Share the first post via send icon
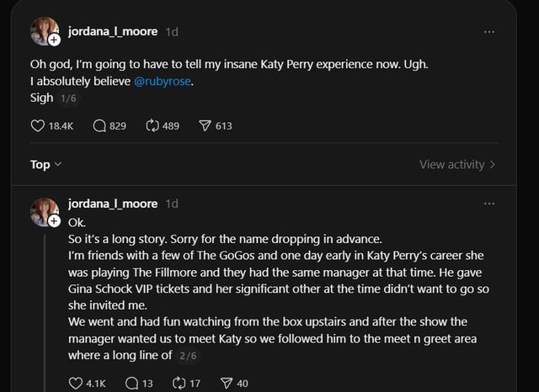 pyautogui.click(x=205, y=125)
